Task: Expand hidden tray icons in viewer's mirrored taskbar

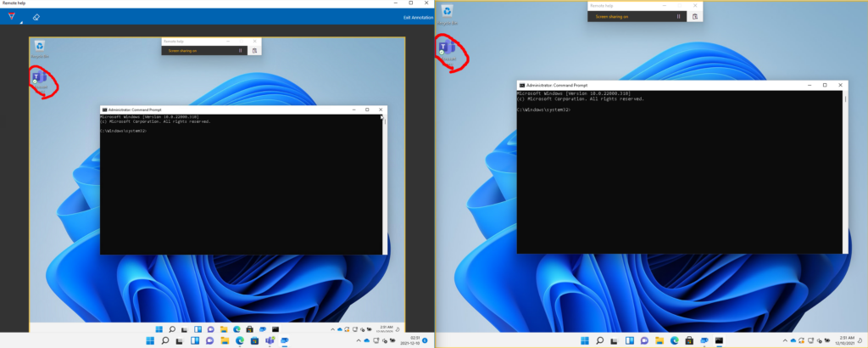Action: 332,329
